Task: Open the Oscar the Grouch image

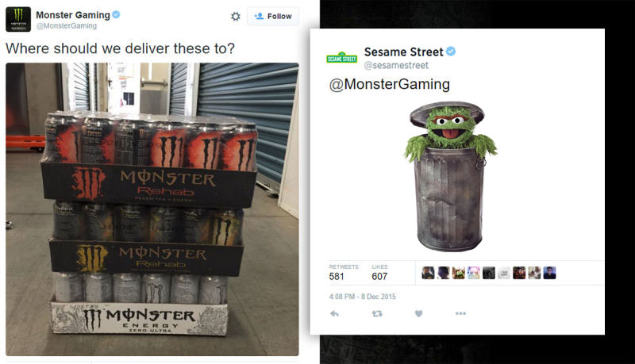Action: (x=450, y=176)
